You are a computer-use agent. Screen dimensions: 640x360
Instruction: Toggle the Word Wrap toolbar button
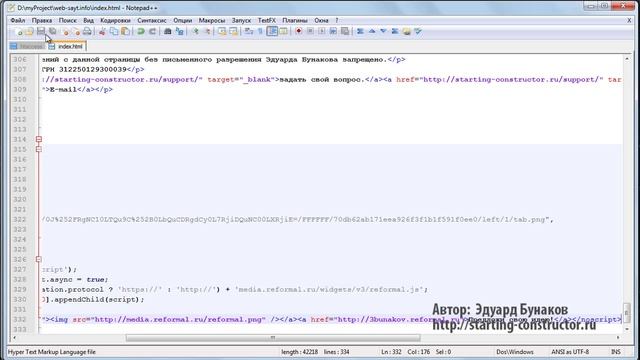pos(249,31)
